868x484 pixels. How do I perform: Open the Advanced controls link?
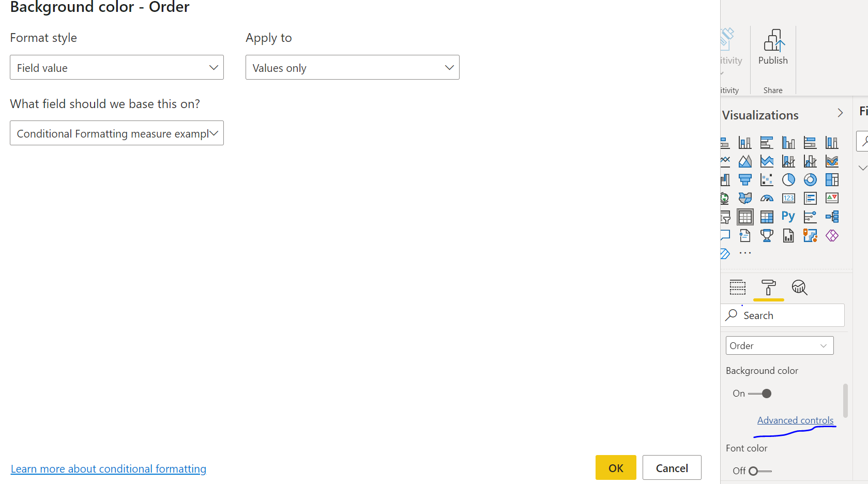point(796,420)
